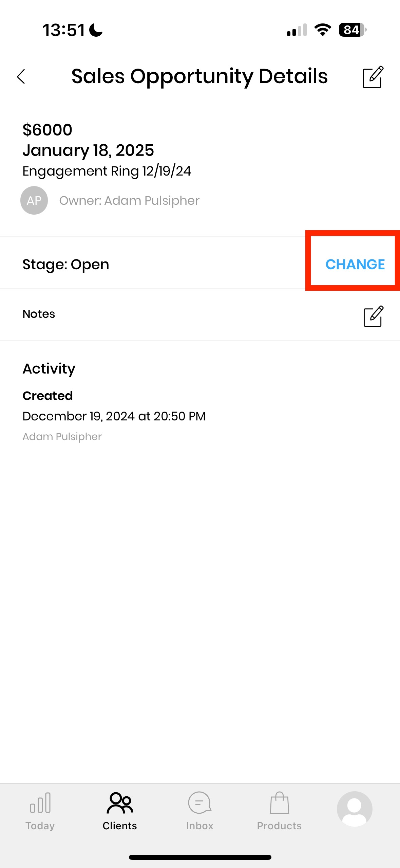
Task: Tap the AP owner avatar circle
Action: point(34,200)
